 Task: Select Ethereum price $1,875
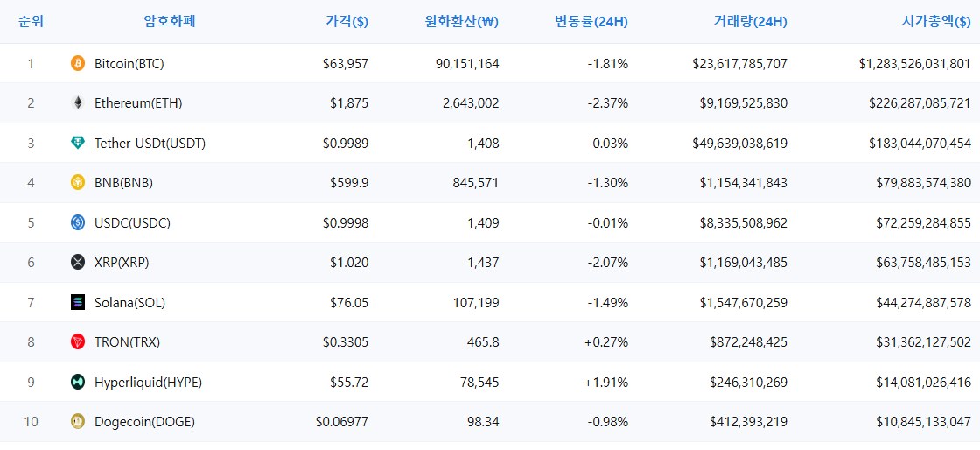point(349,103)
